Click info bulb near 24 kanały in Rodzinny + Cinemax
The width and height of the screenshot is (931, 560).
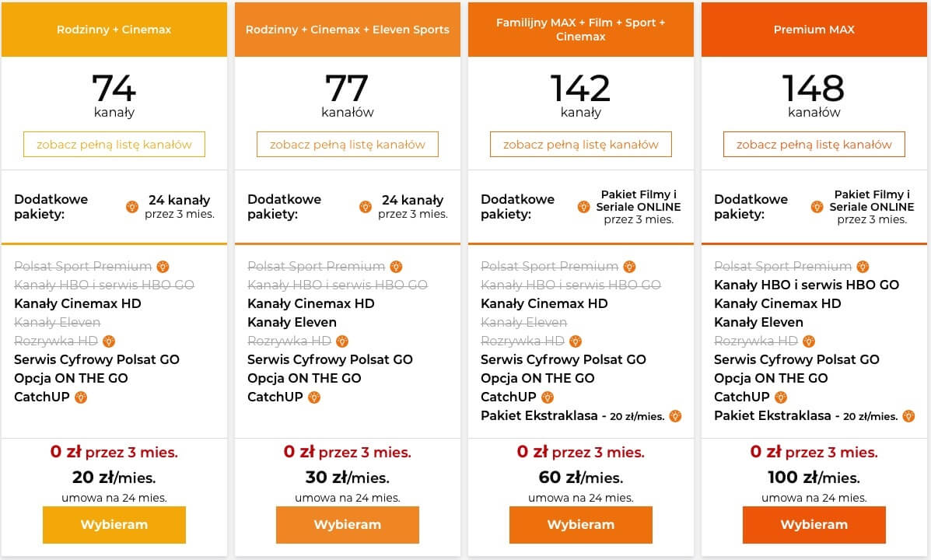pyautogui.click(x=131, y=207)
